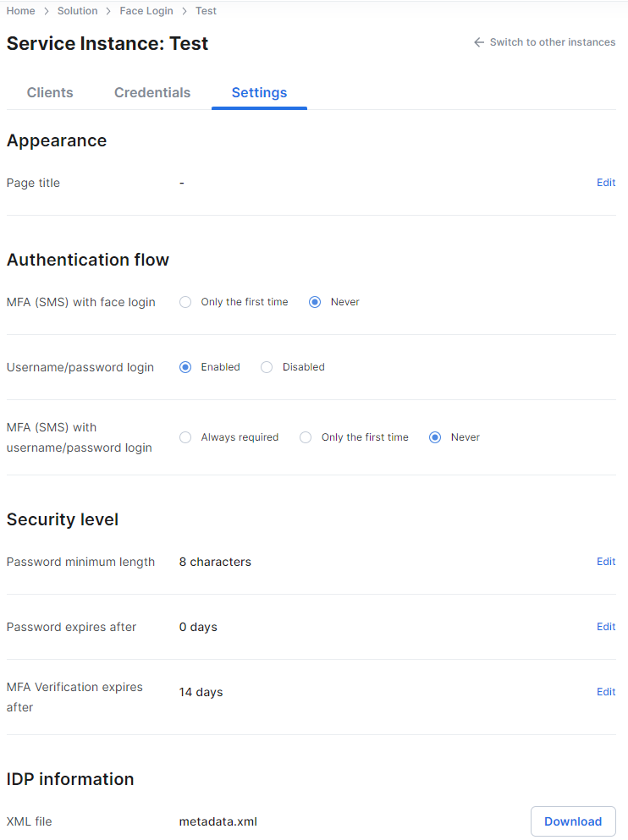628x840 pixels.
Task: Click Switch to other instances
Action: click(550, 41)
